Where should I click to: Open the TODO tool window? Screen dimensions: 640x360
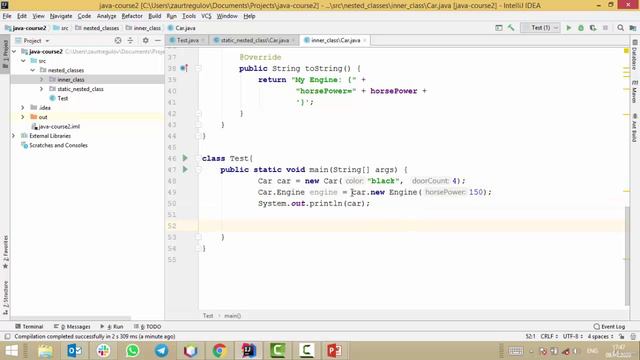pyautogui.click(x=148, y=327)
